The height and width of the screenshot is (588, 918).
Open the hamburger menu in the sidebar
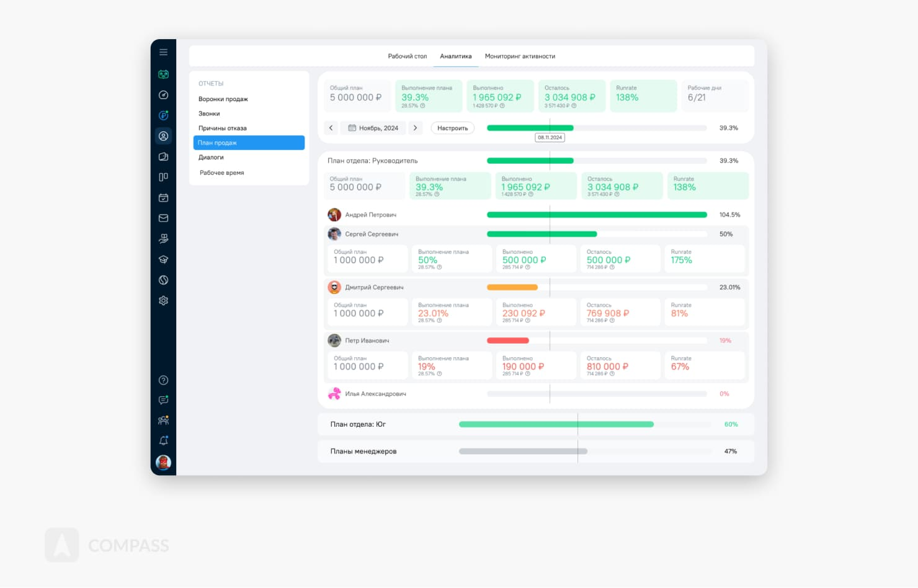tap(163, 52)
